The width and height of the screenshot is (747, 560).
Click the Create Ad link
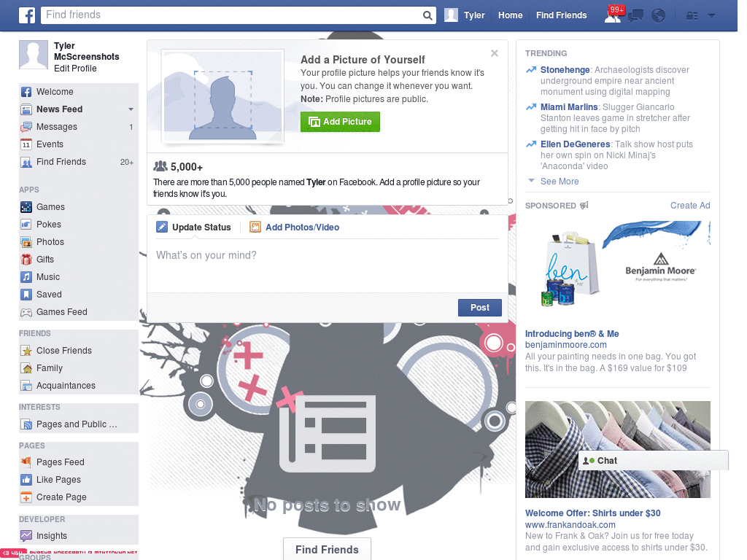(x=690, y=206)
